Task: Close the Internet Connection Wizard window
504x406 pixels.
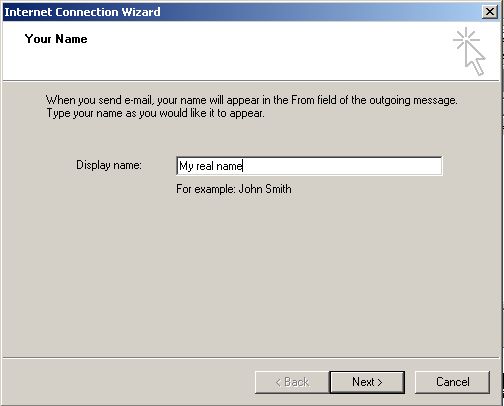Action: point(490,12)
